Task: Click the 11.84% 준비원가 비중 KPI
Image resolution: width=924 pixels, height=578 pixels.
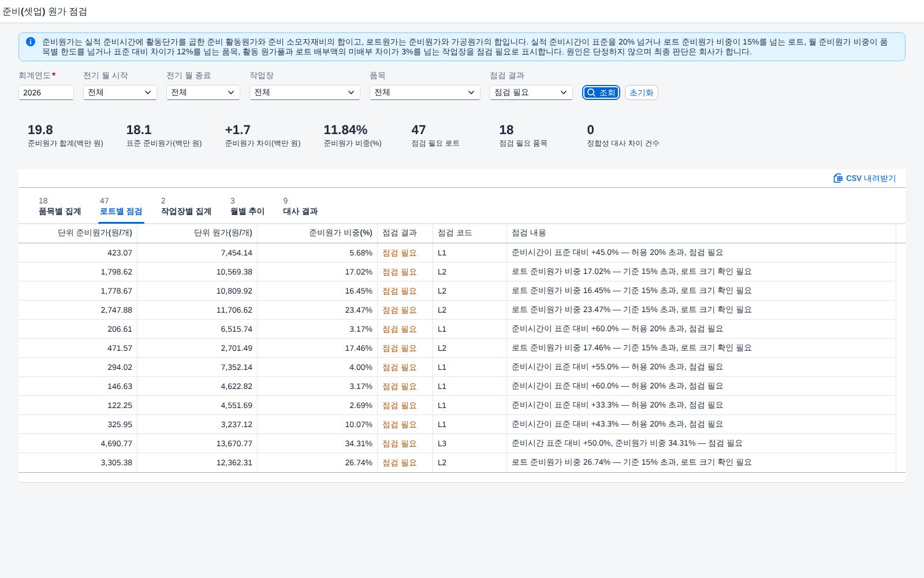Action: coord(352,136)
